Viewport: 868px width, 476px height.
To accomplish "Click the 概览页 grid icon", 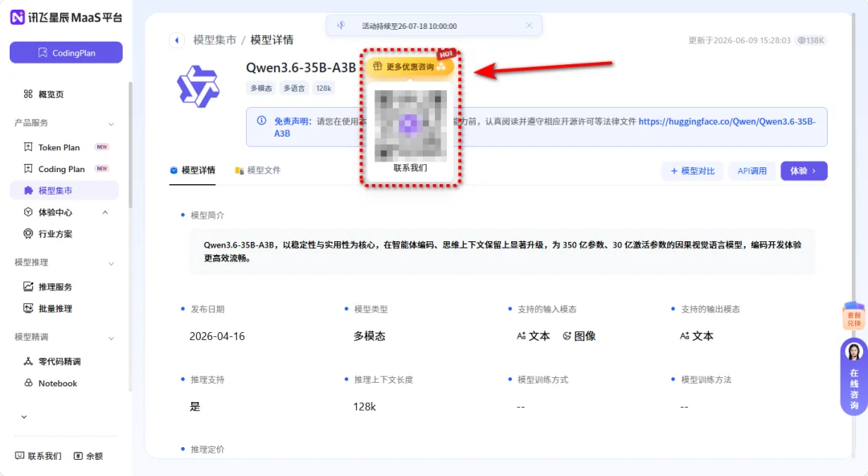I will pyautogui.click(x=28, y=93).
